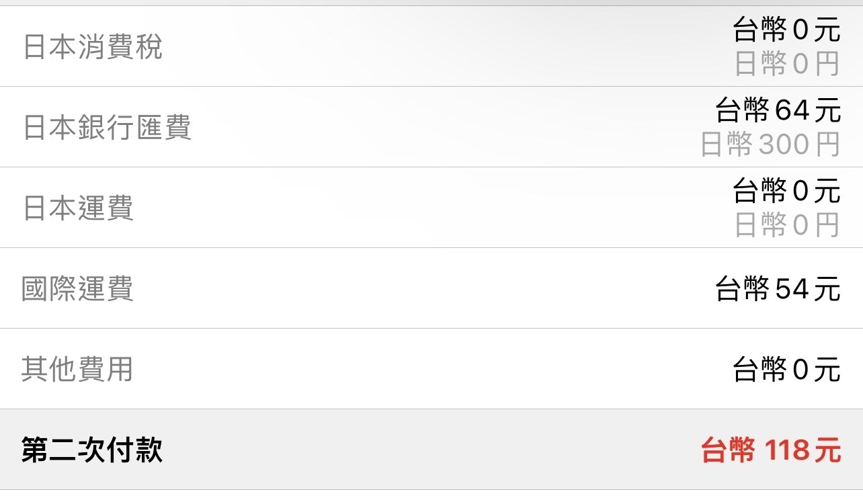Tap the 日本消費稅 label
Screen dimensions: 863x504
93,47
